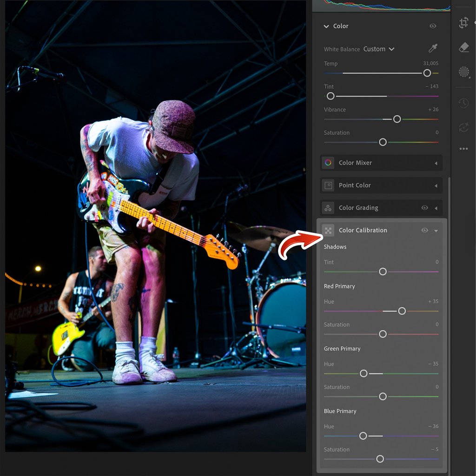Image resolution: width=476 pixels, height=476 pixels.
Task: Open the White Balance Custom dropdown
Action: (x=379, y=48)
